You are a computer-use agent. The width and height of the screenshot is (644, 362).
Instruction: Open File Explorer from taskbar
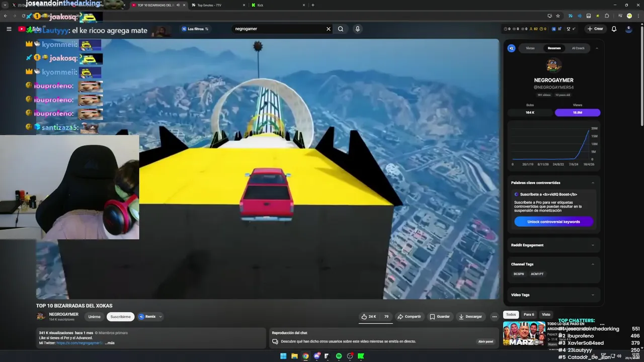(294, 356)
